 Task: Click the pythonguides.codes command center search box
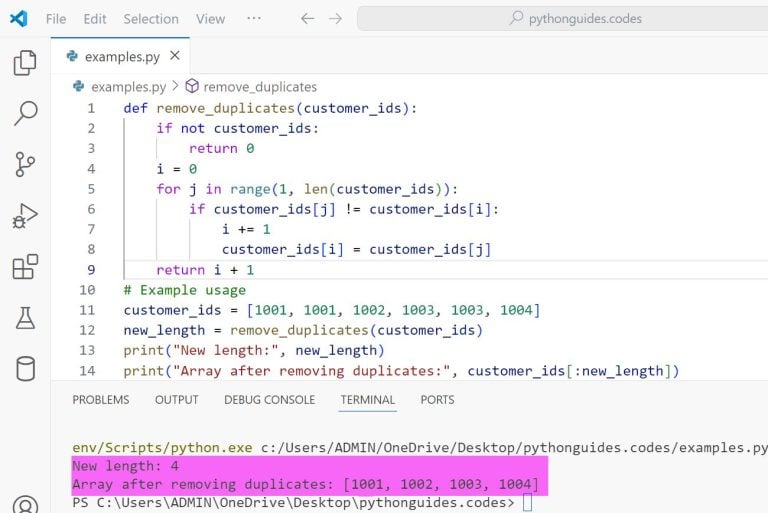click(562, 19)
